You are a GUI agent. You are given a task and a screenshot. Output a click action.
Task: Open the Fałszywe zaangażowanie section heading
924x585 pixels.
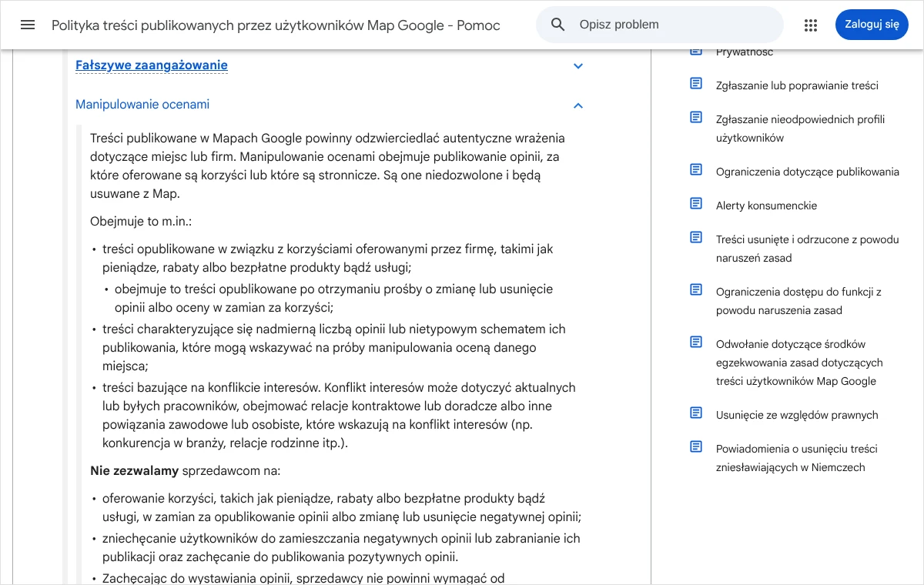click(152, 65)
